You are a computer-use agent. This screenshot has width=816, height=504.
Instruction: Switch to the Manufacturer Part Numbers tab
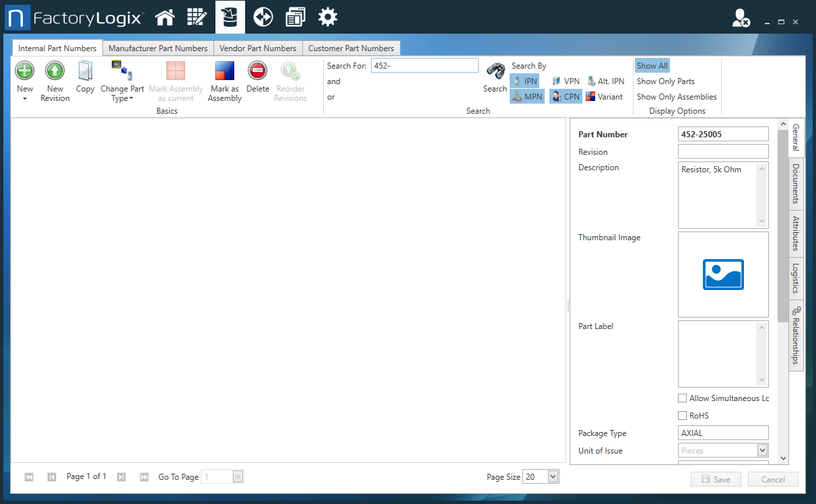158,48
